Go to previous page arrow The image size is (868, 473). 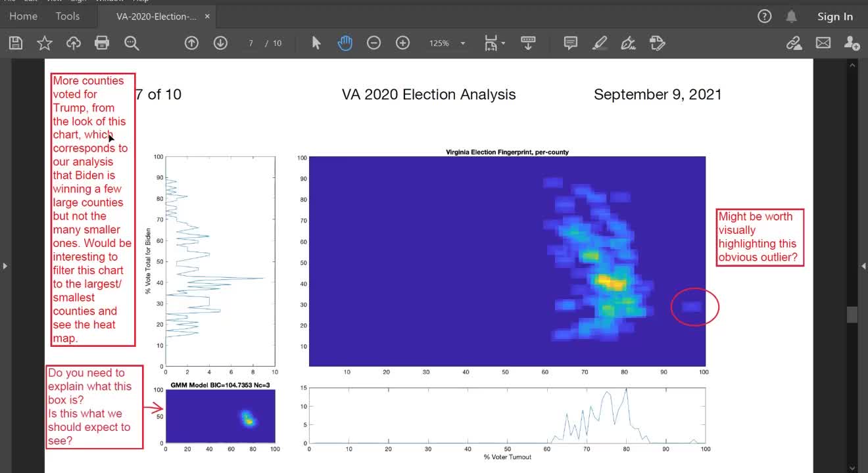point(191,43)
